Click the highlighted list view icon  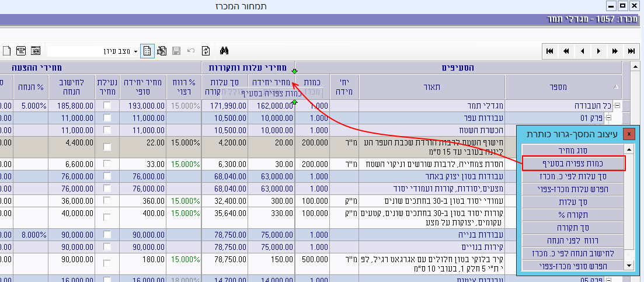(x=148, y=51)
